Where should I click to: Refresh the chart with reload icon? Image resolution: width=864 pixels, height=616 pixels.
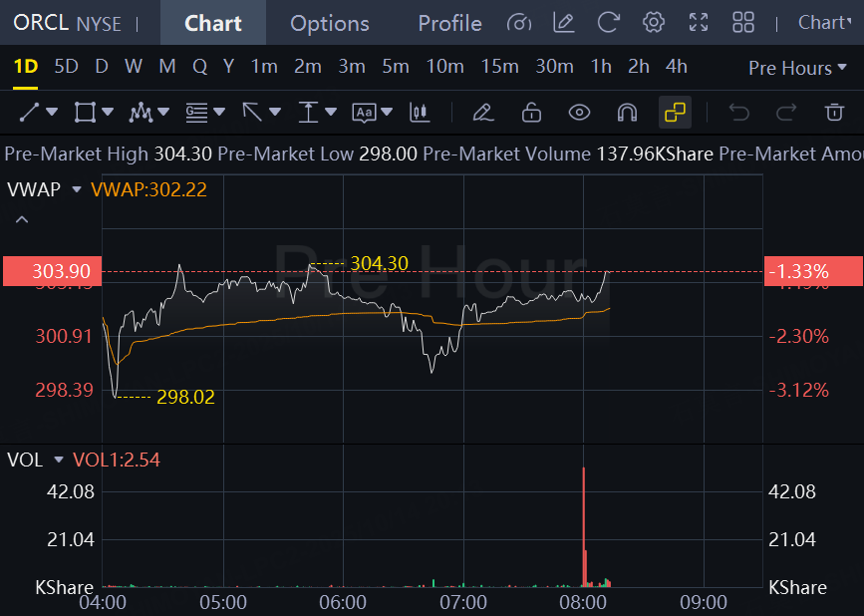click(x=608, y=23)
